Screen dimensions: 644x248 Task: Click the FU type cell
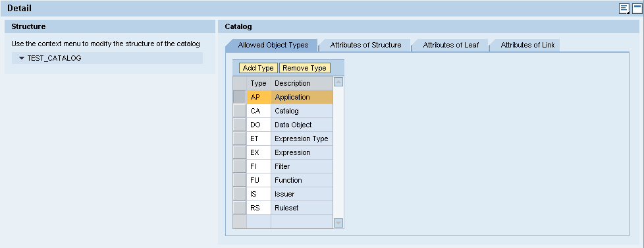(x=259, y=180)
